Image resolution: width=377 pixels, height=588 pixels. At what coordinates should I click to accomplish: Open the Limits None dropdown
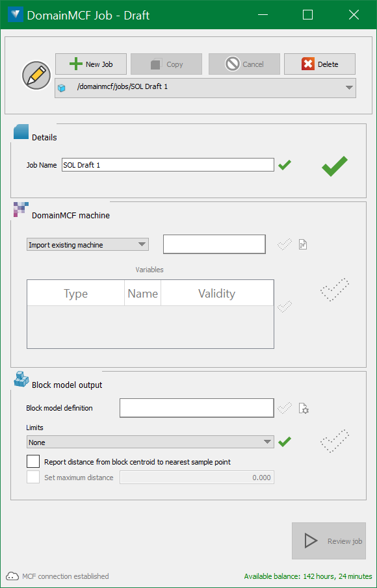[150, 442]
